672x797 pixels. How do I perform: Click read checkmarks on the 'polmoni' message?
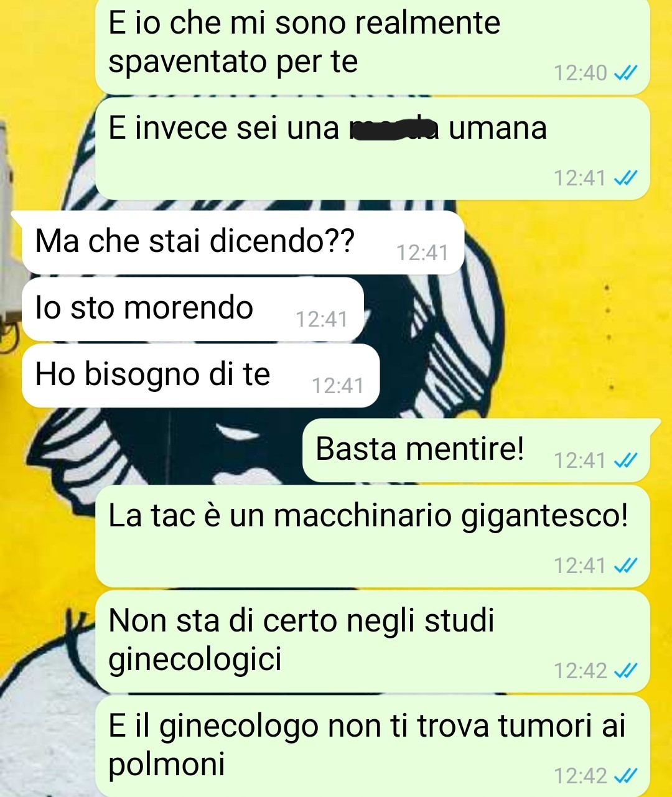pos(625,776)
